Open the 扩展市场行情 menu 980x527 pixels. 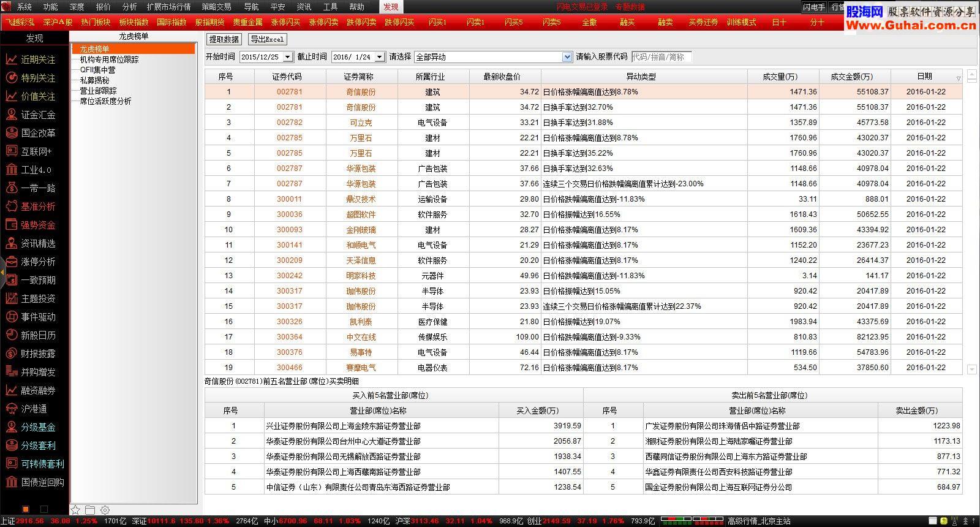point(169,7)
